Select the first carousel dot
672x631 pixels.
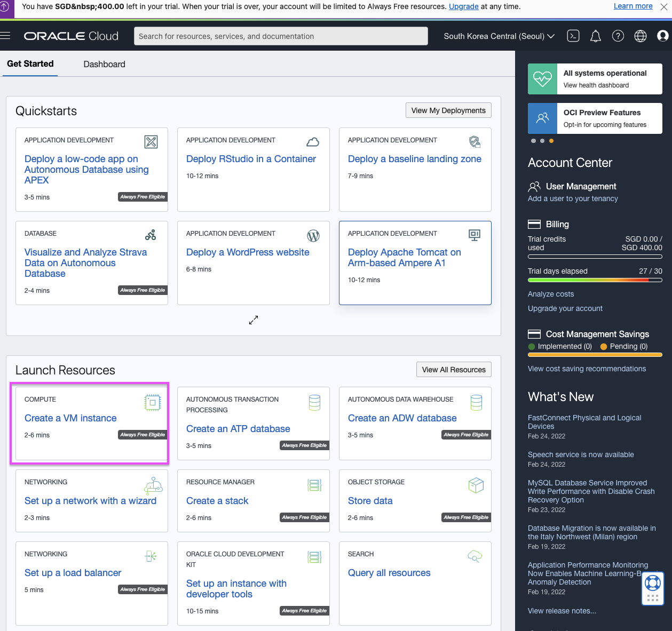[x=533, y=141]
